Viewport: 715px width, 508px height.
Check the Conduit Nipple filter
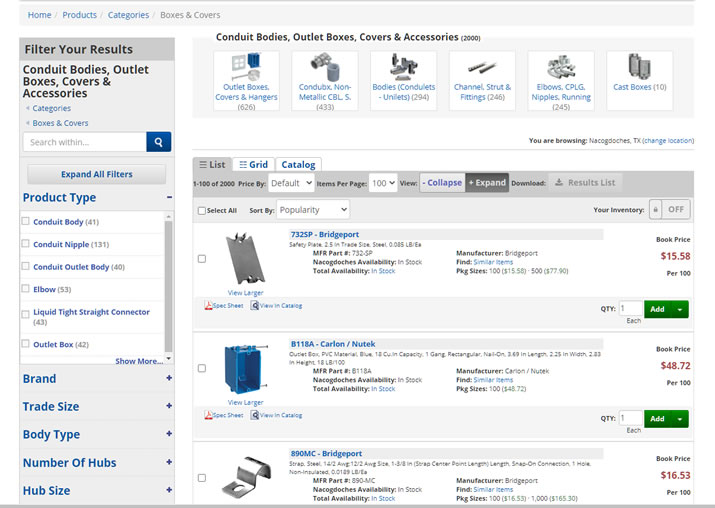(26, 244)
